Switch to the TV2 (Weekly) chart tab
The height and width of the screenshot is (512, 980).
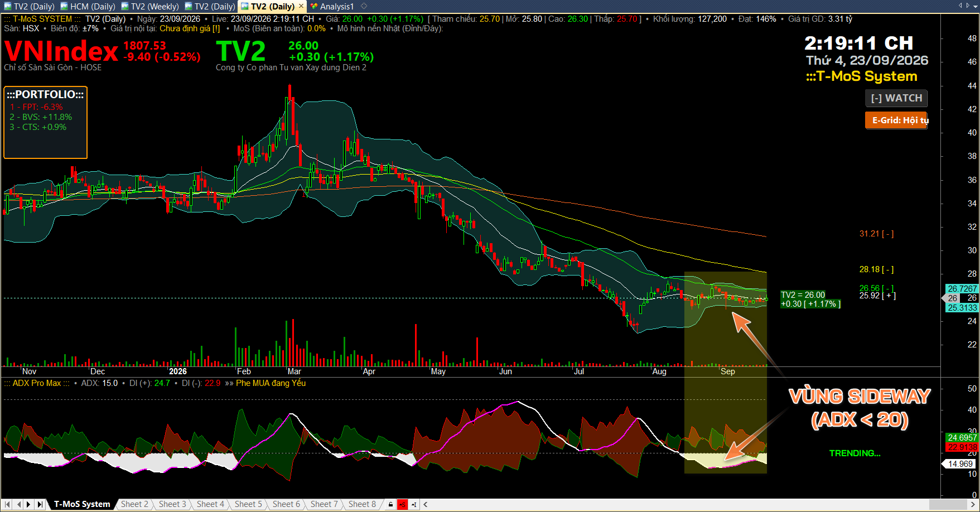click(x=149, y=7)
